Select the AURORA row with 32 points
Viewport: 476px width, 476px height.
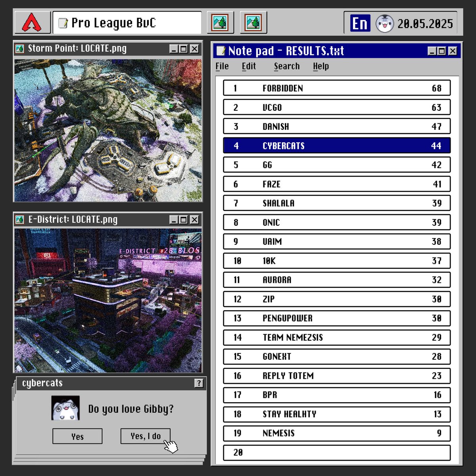(x=337, y=280)
